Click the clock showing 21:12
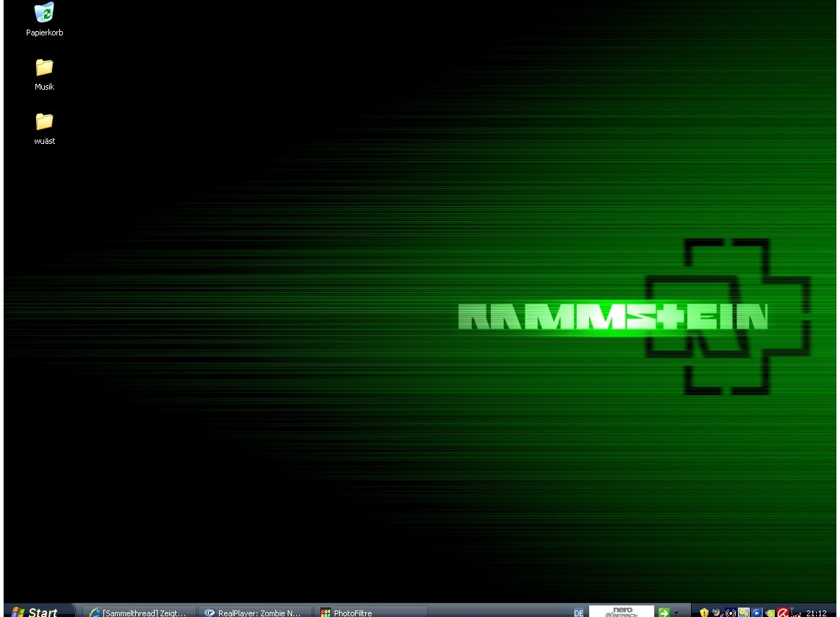 (x=816, y=613)
